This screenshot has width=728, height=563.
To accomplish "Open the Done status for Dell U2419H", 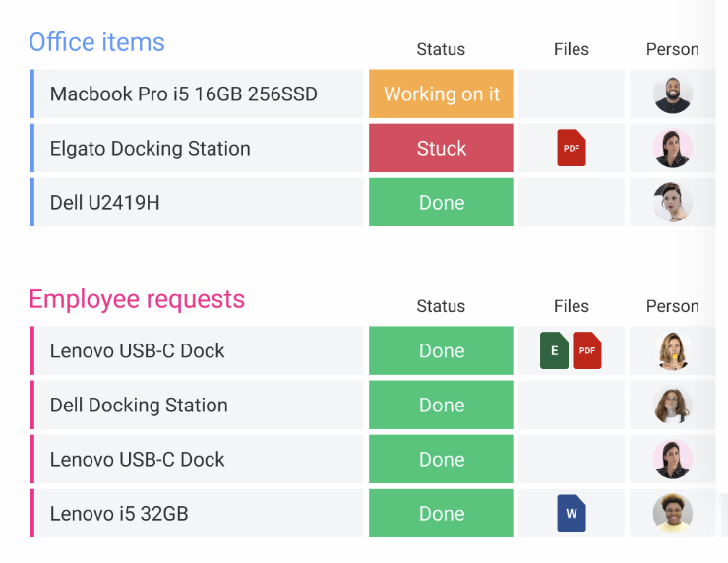I will pos(441,203).
